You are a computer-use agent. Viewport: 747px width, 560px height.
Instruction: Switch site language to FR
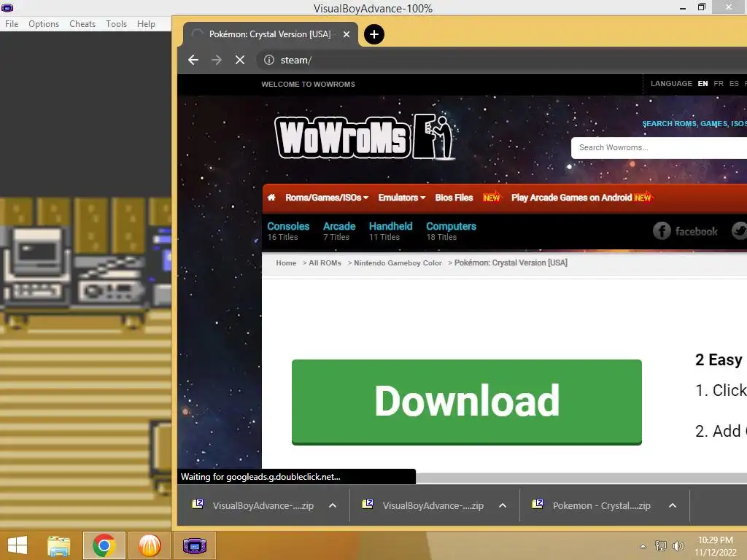coord(719,83)
